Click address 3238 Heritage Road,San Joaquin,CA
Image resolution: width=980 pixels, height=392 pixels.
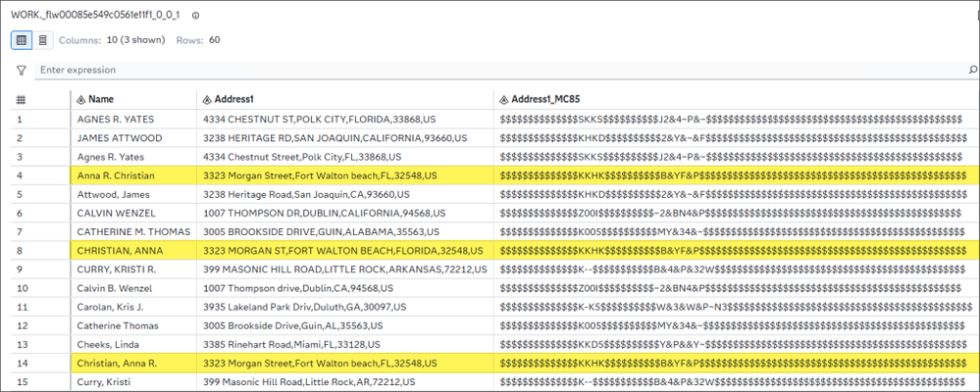click(x=306, y=194)
